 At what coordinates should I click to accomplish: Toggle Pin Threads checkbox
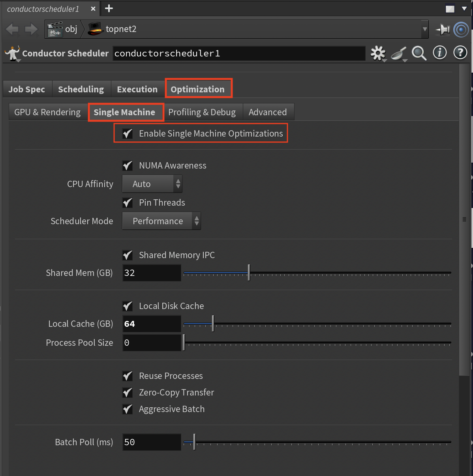pyautogui.click(x=128, y=202)
